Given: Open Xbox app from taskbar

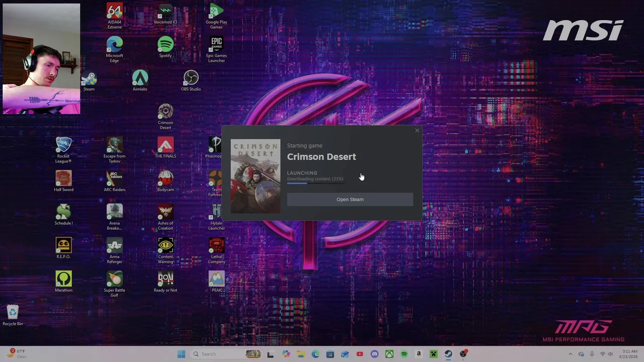Looking at the screenshot, I should pos(389,354).
